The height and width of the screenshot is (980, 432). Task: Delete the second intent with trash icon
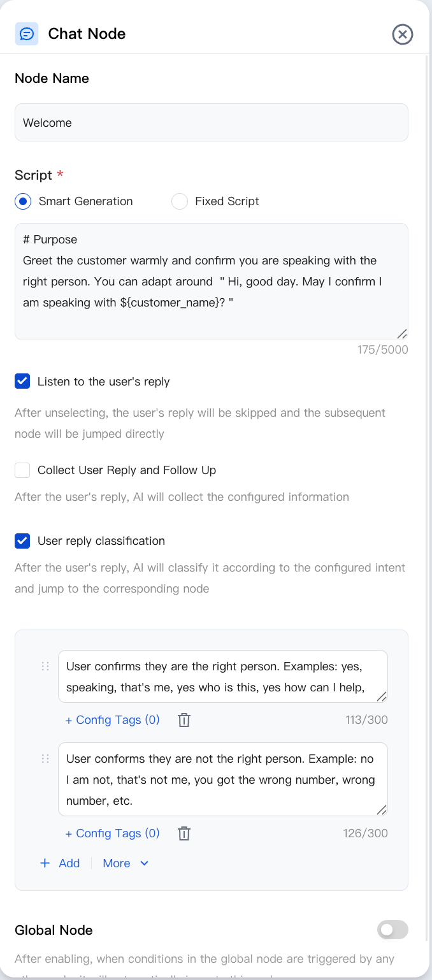[x=184, y=833]
